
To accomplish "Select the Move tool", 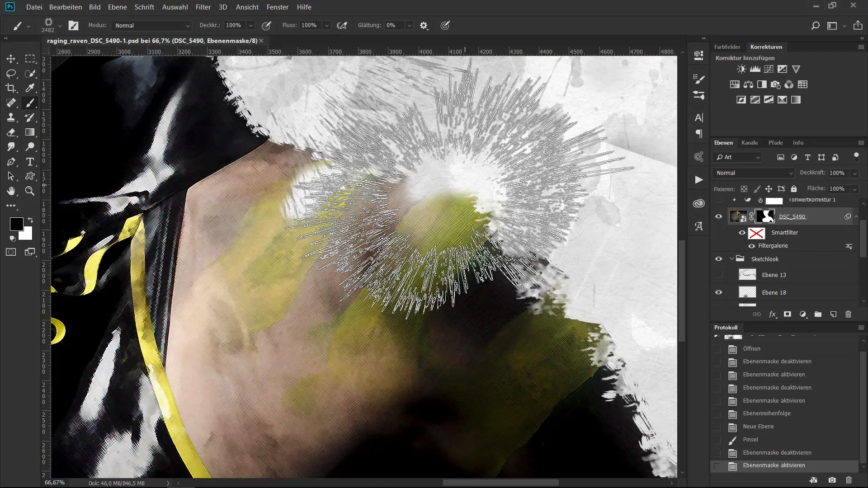I will (x=11, y=59).
